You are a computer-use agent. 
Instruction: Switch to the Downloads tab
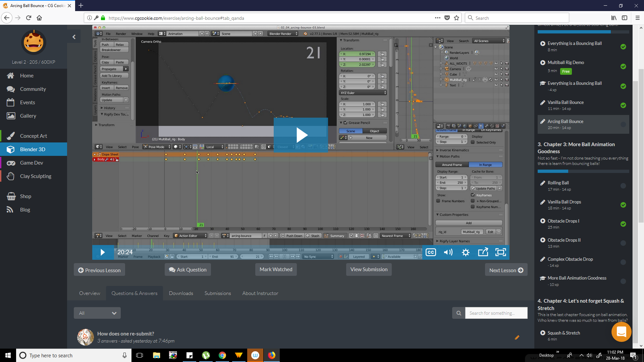click(x=181, y=293)
